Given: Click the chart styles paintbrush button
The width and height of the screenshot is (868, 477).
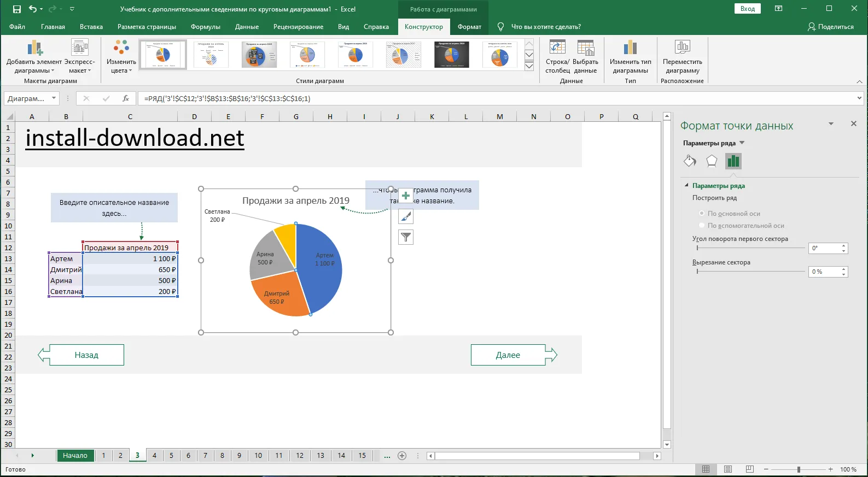Looking at the screenshot, I should [x=406, y=217].
